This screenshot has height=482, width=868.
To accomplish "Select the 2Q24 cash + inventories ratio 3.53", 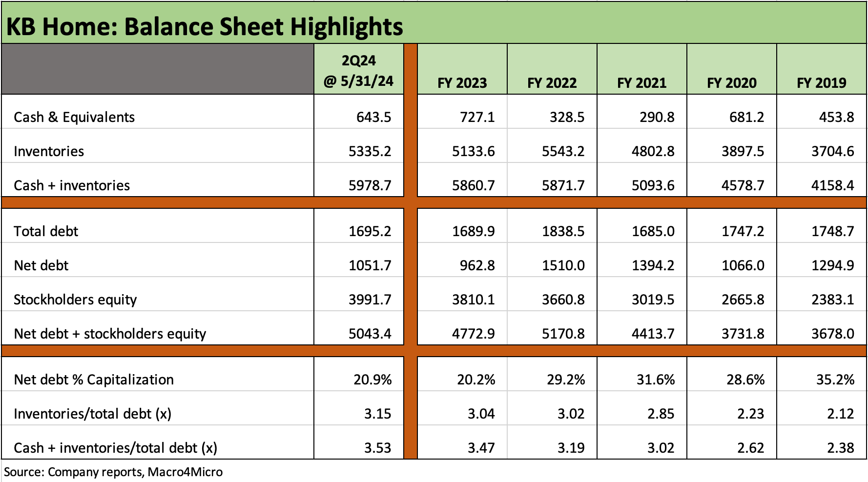I will coord(377,448).
